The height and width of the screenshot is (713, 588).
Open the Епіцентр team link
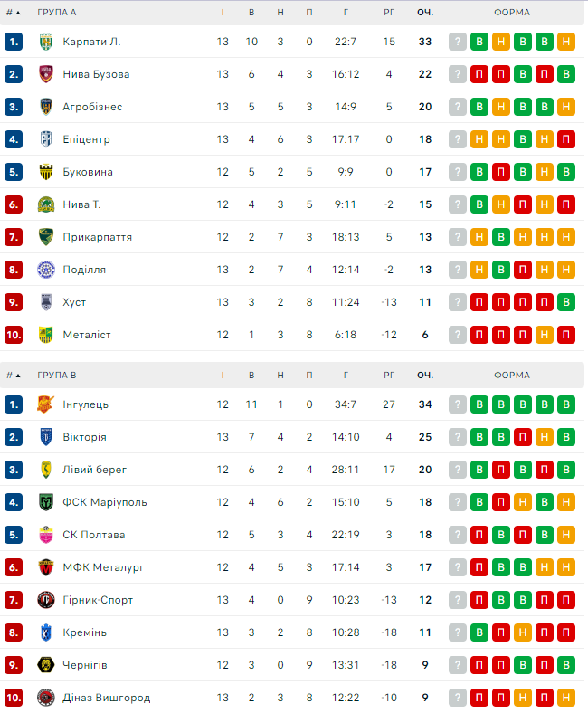86,139
